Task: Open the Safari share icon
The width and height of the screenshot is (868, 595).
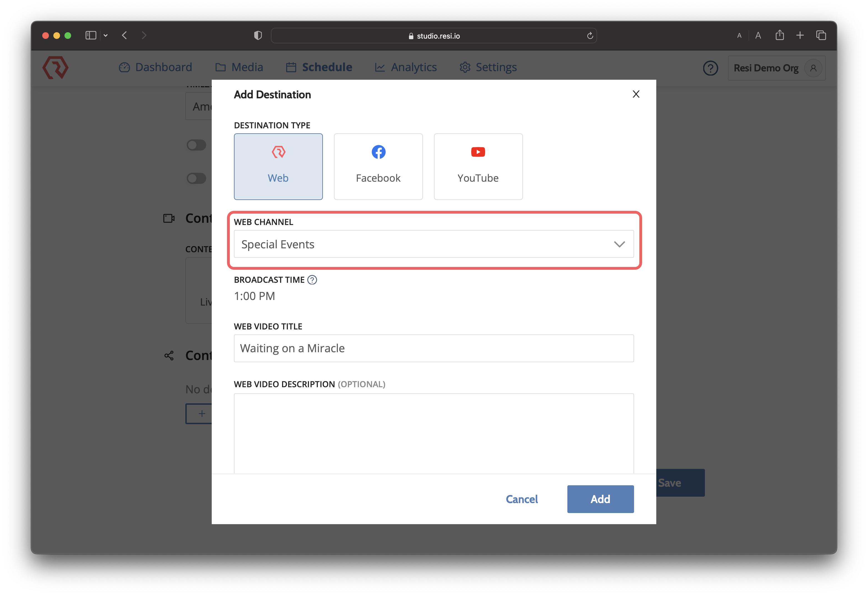Action: coord(779,35)
